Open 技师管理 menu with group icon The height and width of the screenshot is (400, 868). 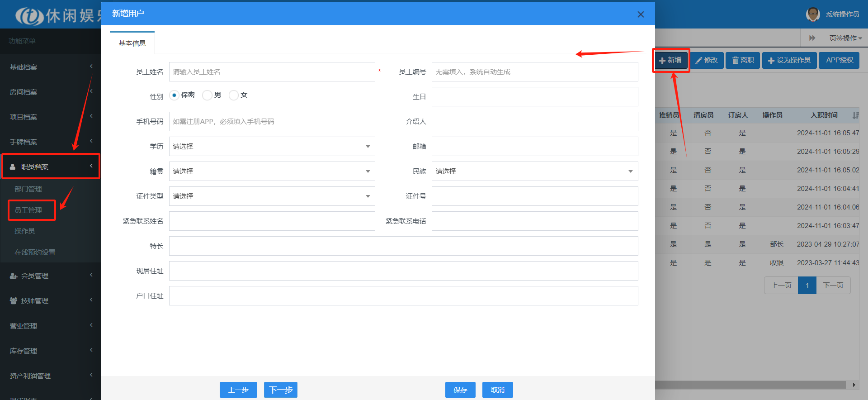tap(50, 300)
